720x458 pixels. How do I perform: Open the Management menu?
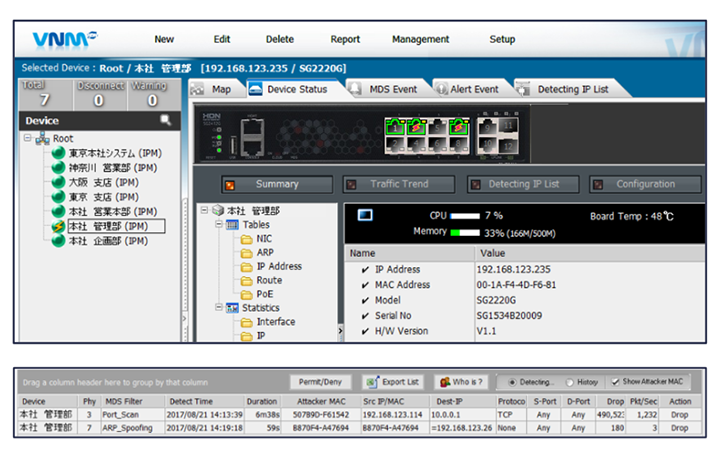pyautogui.click(x=420, y=39)
